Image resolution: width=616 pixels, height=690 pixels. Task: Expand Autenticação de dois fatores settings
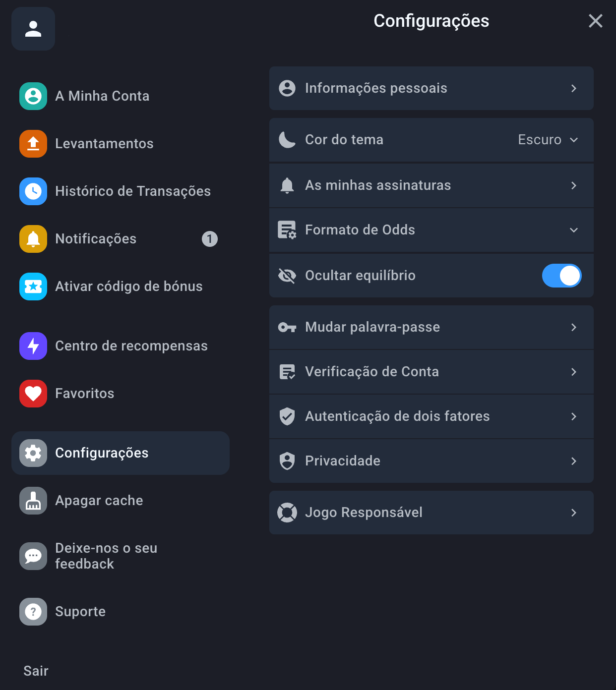tap(431, 416)
